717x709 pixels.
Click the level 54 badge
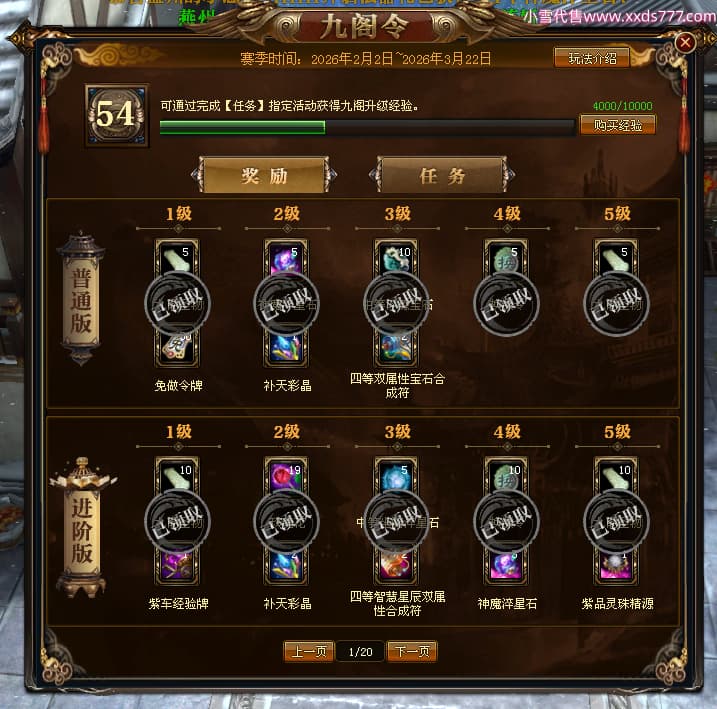[x=117, y=115]
